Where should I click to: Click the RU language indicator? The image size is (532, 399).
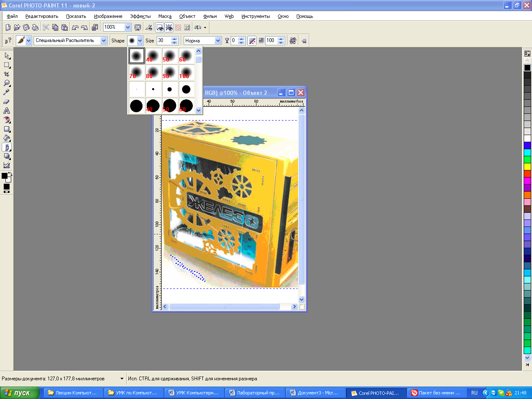coord(474,393)
